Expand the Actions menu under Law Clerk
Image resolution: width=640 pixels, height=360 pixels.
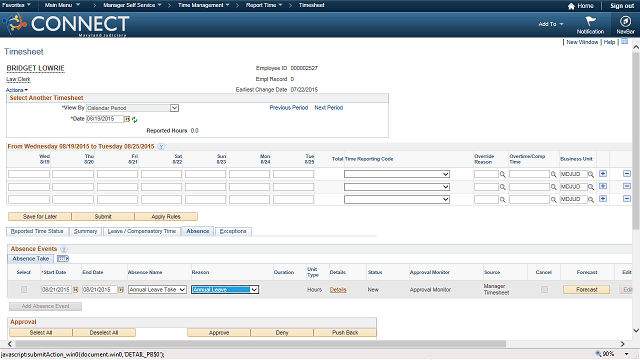pos(17,90)
